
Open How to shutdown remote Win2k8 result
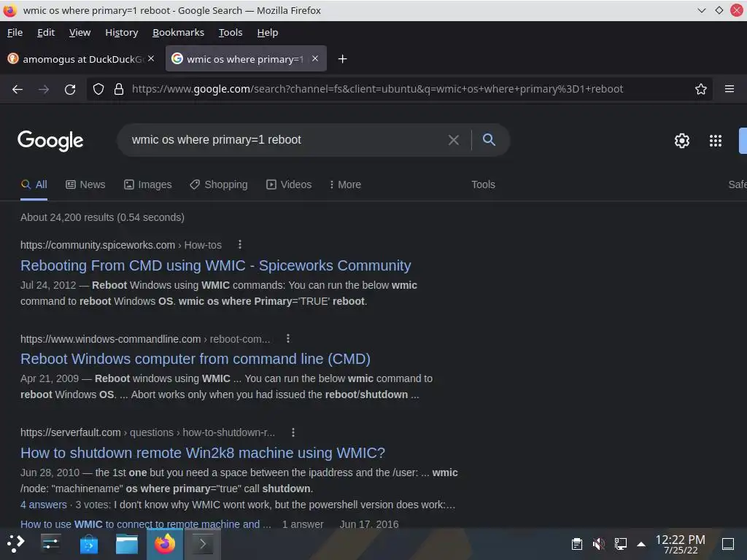[x=203, y=453]
